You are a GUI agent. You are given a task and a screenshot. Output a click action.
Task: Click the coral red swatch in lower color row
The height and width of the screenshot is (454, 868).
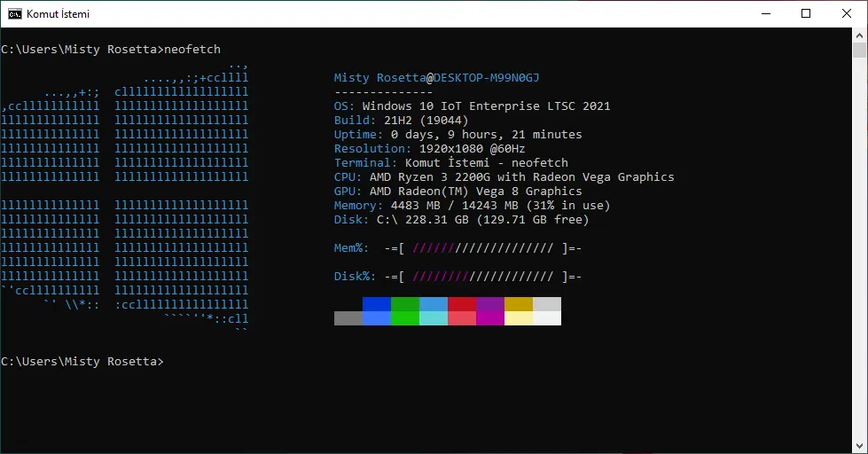pos(462,318)
